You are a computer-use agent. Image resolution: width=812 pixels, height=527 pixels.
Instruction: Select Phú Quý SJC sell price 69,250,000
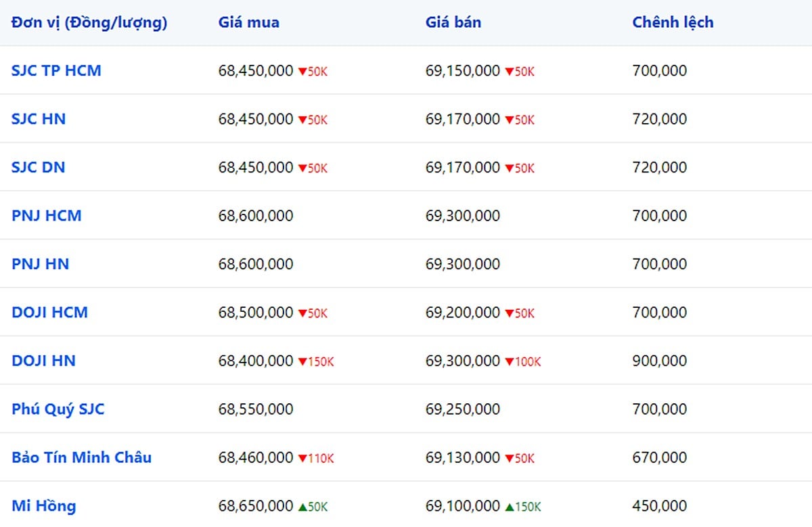[x=463, y=409]
